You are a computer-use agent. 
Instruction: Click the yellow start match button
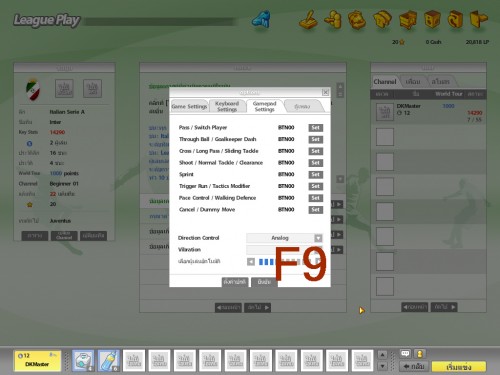click(459, 367)
